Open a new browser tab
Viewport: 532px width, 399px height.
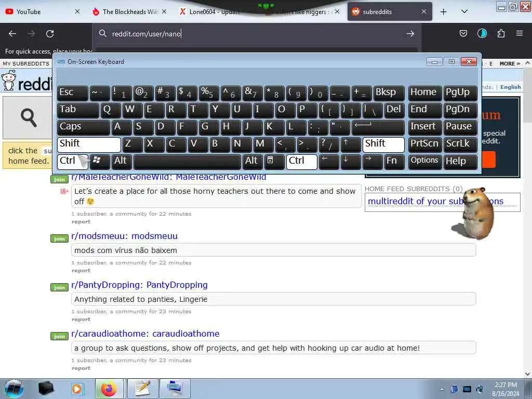(444, 12)
